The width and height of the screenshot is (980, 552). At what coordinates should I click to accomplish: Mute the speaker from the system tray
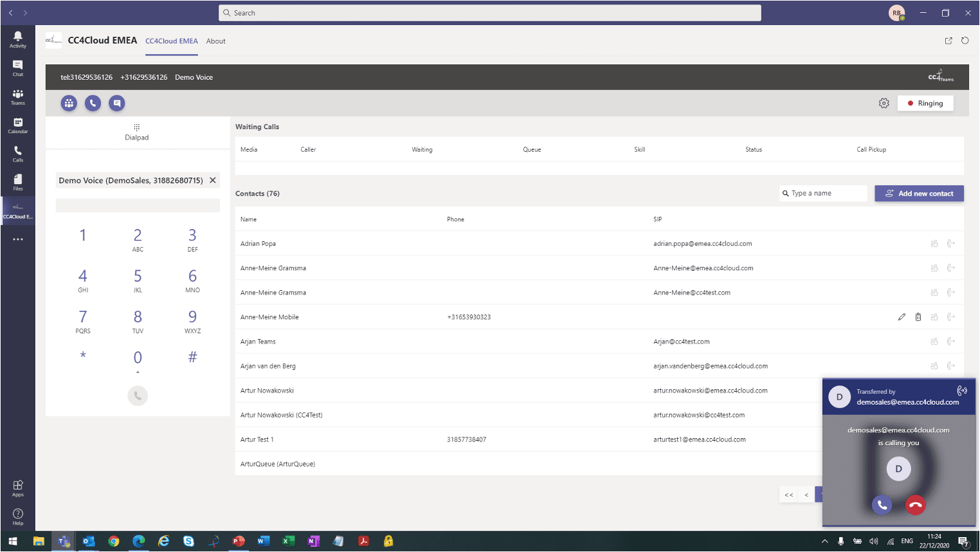873,541
